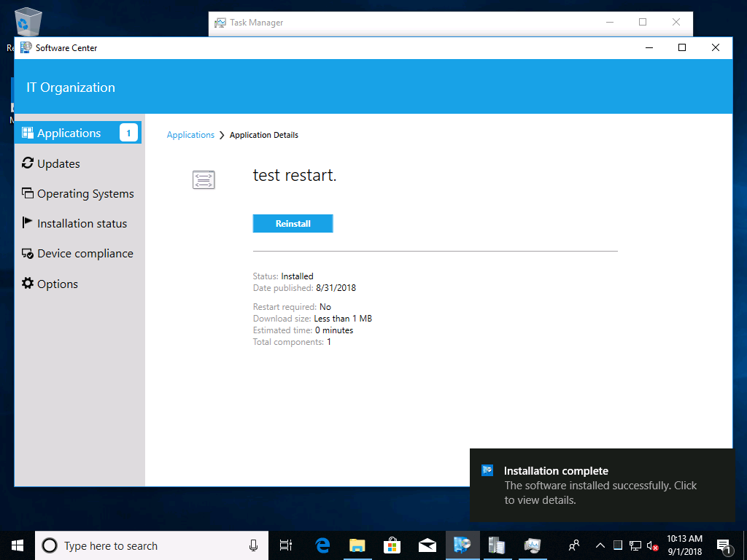This screenshot has height=560, width=747.
Task: Open Action Center notifications icon
Action: pos(724,546)
